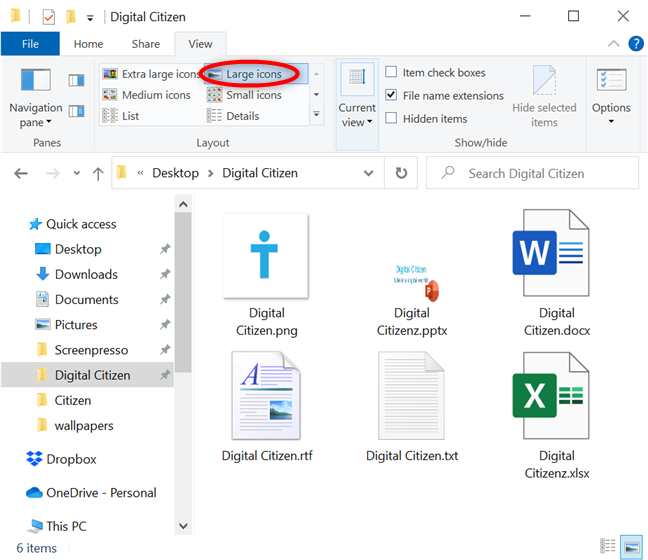Go up one level with Up arrow
The width and height of the screenshot is (648, 560).
click(98, 173)
